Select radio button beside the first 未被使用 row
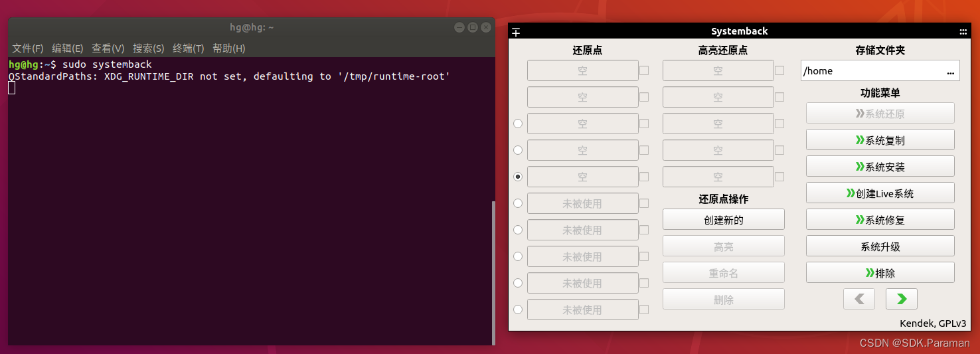980x354 pixels. tap(518, 203)
